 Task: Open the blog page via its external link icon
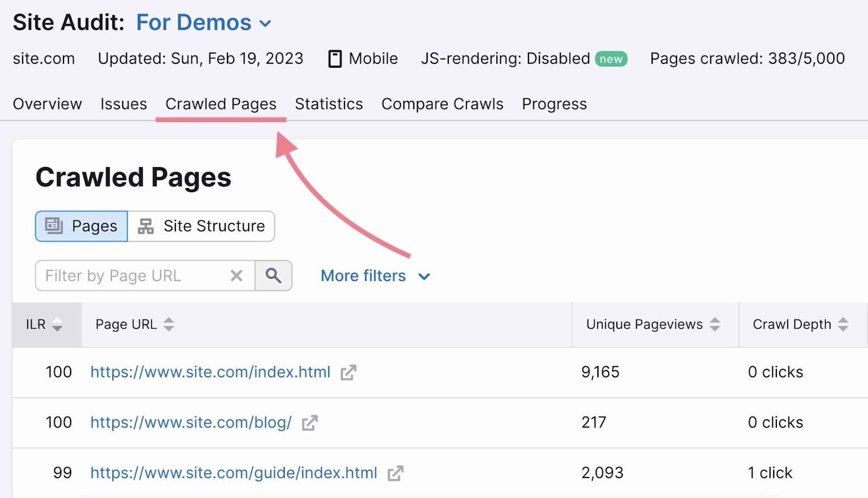[310, 423]
